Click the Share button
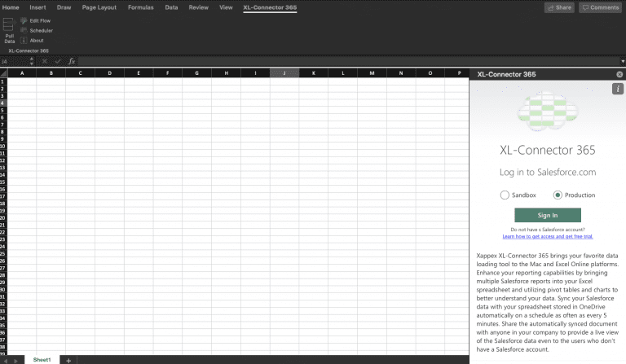The image size is (626, 364). 559,7
